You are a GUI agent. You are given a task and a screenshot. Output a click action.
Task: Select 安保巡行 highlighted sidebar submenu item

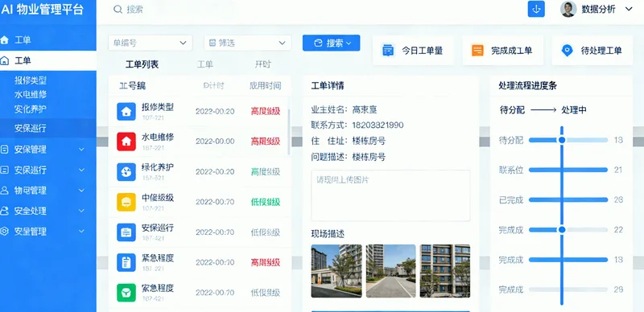point(48,129)
